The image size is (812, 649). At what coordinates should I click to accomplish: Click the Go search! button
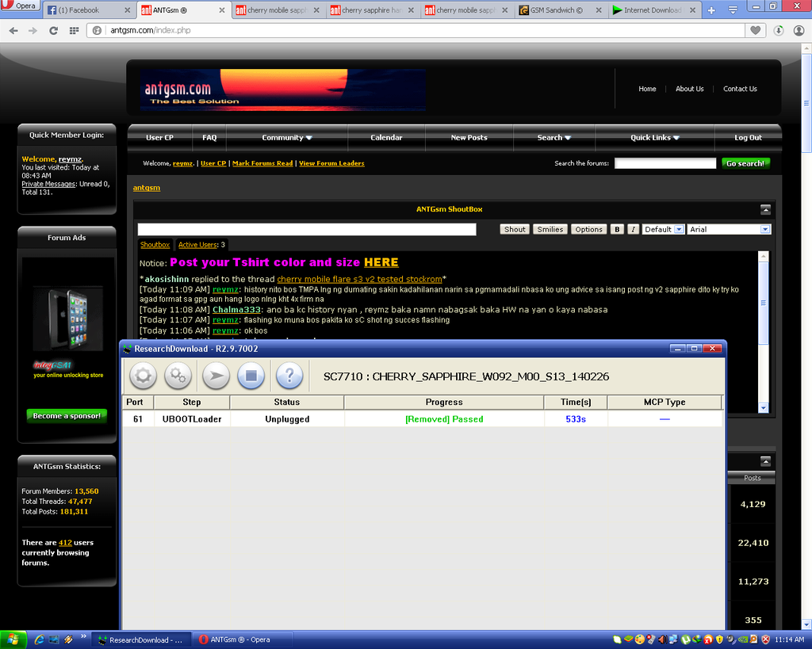(x=745, y=163)
